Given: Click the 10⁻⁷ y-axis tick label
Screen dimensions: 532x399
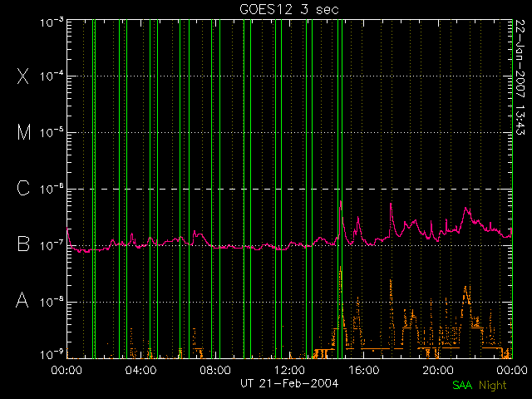Looking at the screenshot, I should pos(52,245).
